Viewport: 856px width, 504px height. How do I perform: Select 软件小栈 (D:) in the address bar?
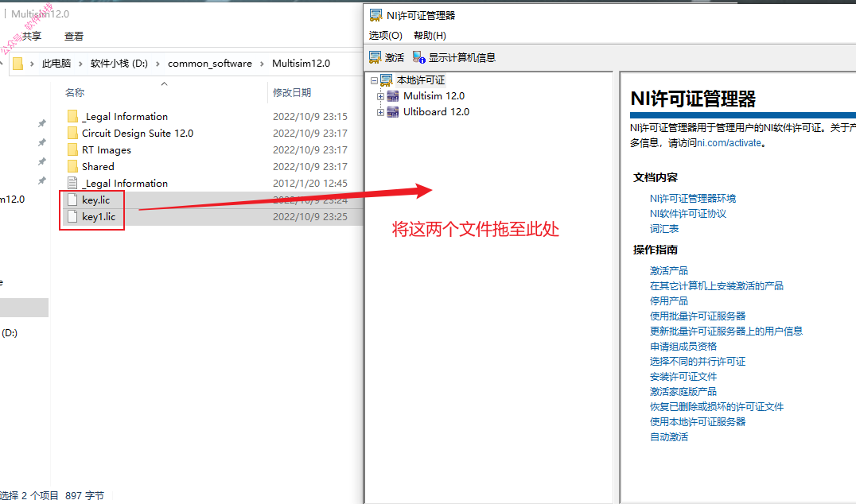(119, 64)
